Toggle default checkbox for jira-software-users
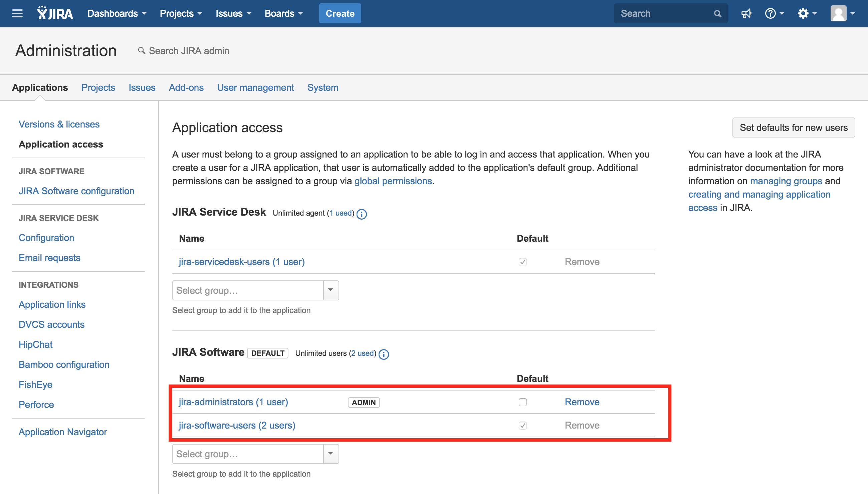Image resolution: width=868 pixels, height=494 pixels. tap(522, 426)
